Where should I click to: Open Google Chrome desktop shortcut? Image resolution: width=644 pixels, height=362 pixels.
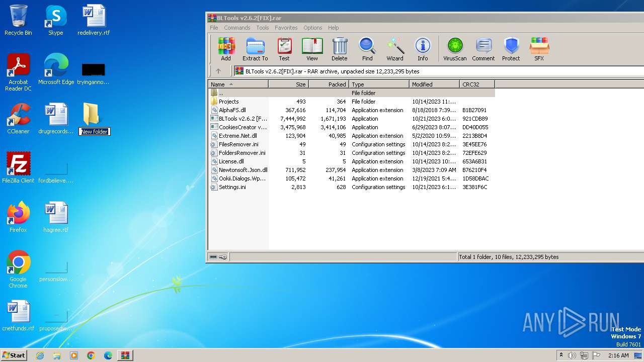(x=18, y=269)
